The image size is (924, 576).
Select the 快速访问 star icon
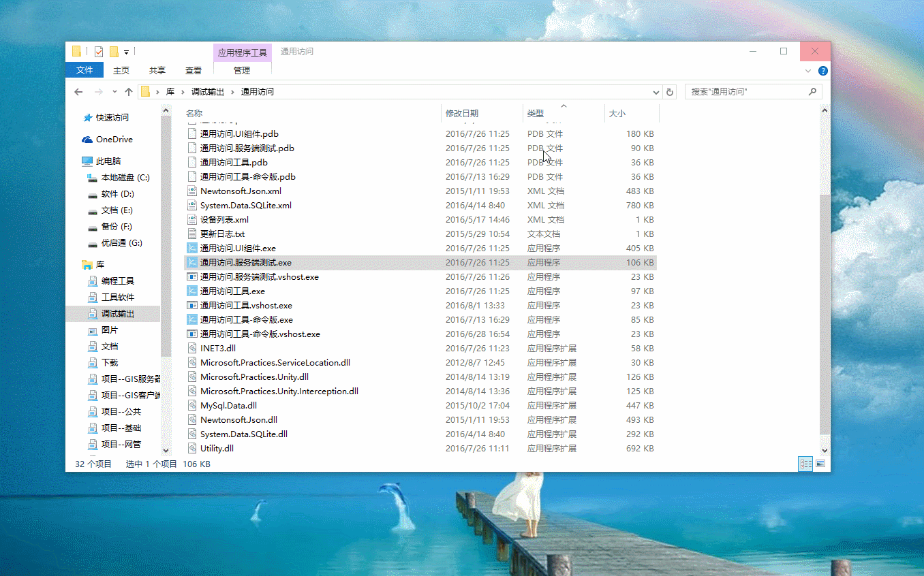point(87,118)
